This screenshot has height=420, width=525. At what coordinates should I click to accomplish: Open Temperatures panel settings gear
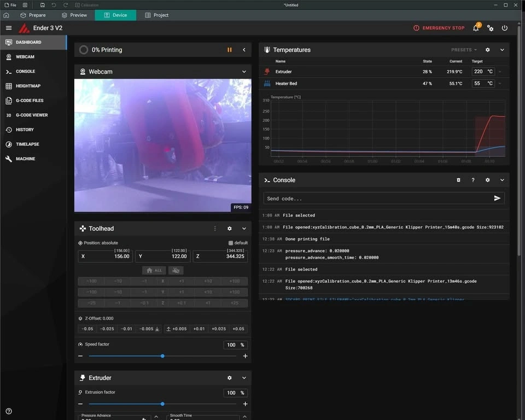[488, 50]
